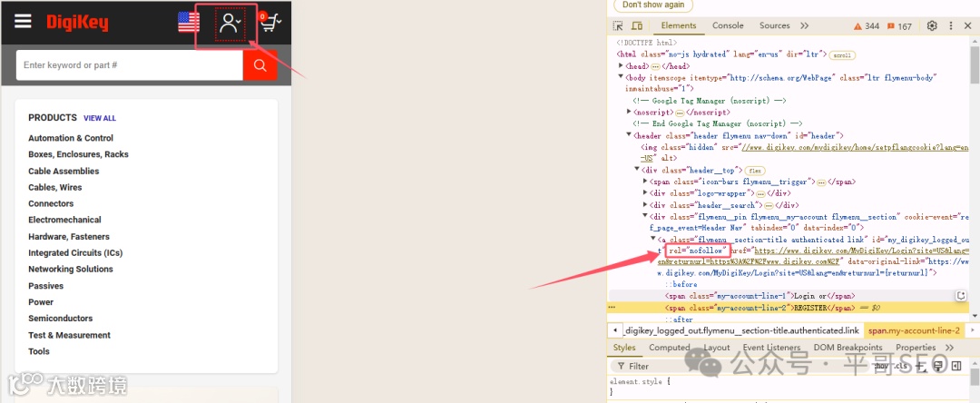Open the Computed tab
The width and height of the screenshot is (980, 403).
tap(670, 348)
